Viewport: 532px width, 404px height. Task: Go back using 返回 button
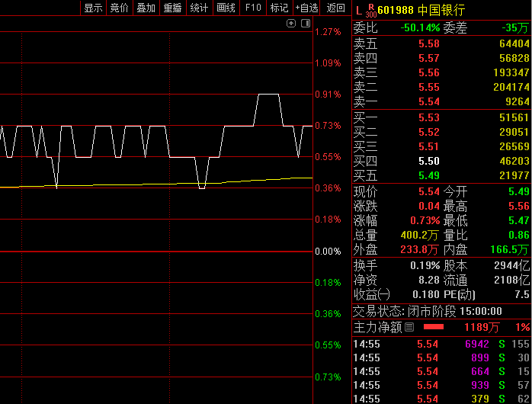point(335,8)
